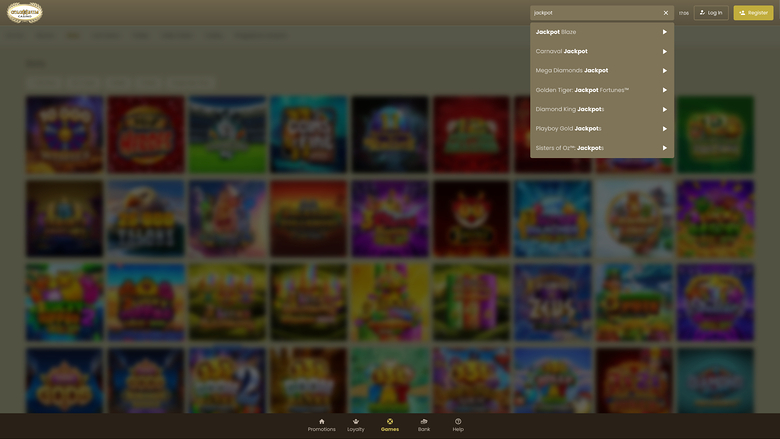The height and width of the screenshot is (439, 780).
Task: Open the Promotions home icon
Action: pos(322,425)
